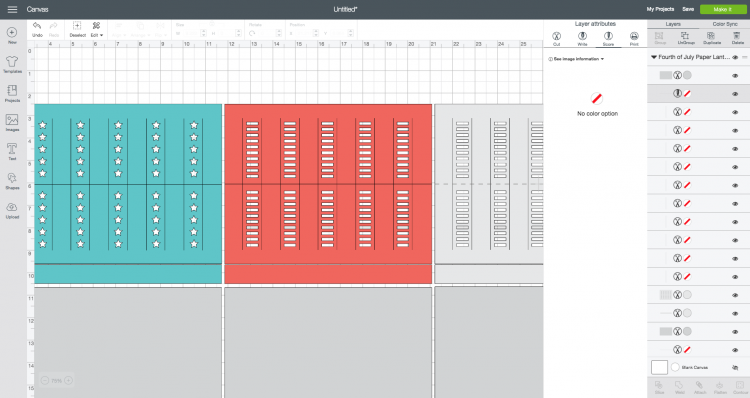
Task: Open the Shapes tool
Action: tap(12, 181)
